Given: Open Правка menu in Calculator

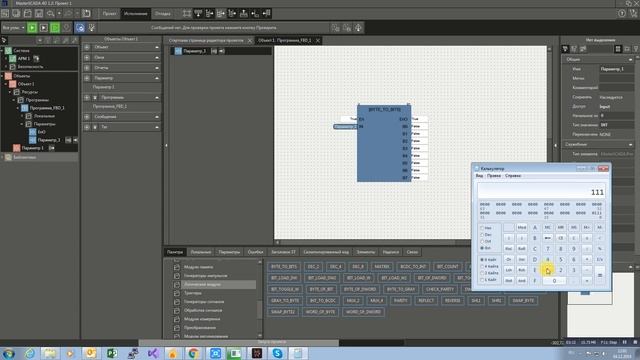Looking at the screenshot, I should [494, 176].
